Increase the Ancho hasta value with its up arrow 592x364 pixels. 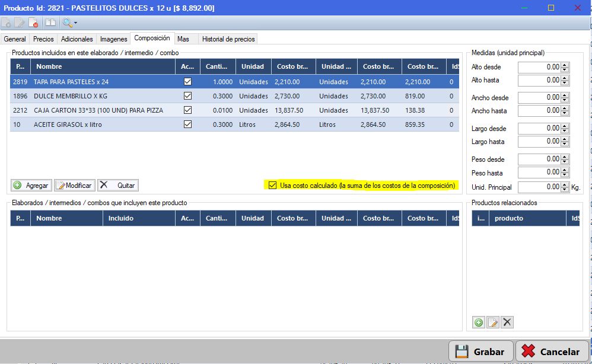[565, 108]
